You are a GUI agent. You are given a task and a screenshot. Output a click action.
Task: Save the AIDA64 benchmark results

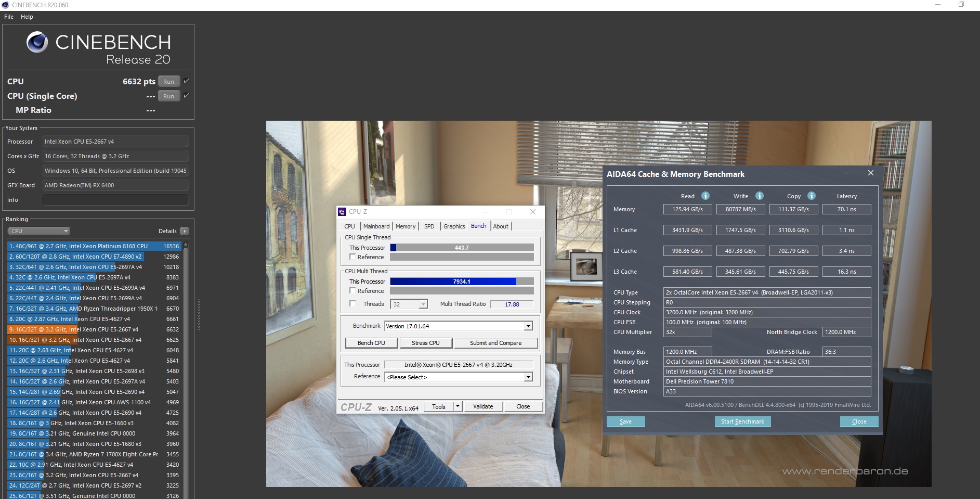tap(625, 421)
